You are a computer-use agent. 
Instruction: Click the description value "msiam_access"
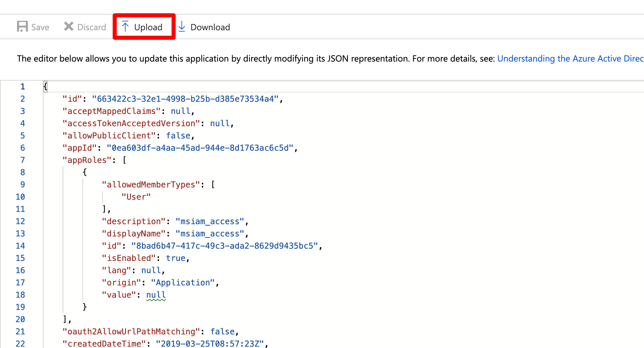click(x=210, y=221)
